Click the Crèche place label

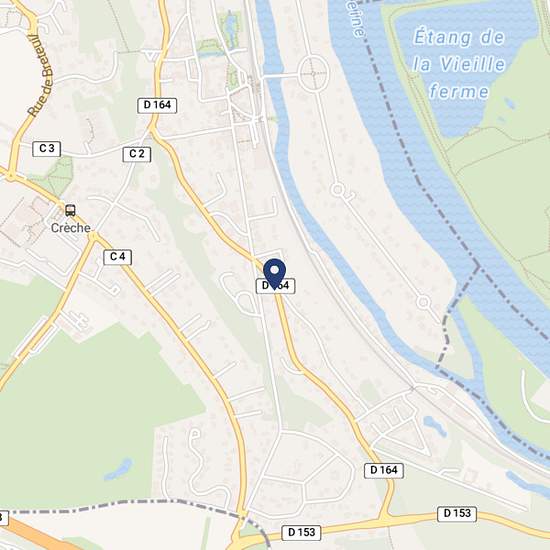[x=71, y=228]
